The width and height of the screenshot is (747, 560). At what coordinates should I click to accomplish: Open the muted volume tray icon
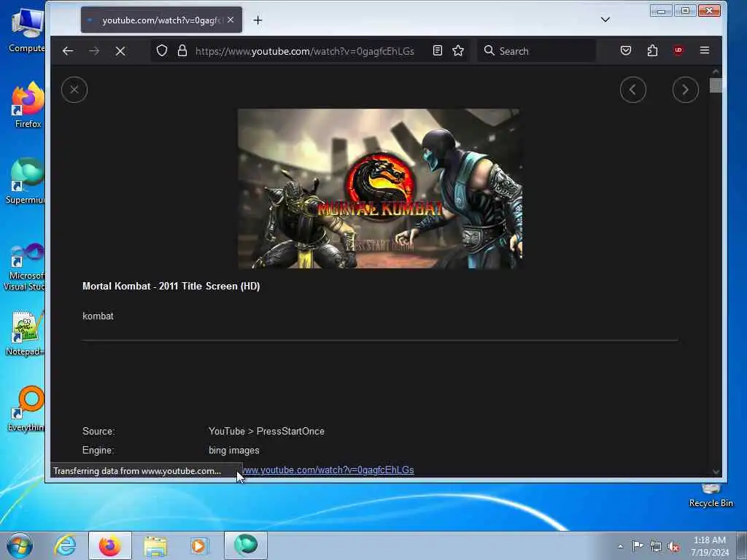pos(673,546)
